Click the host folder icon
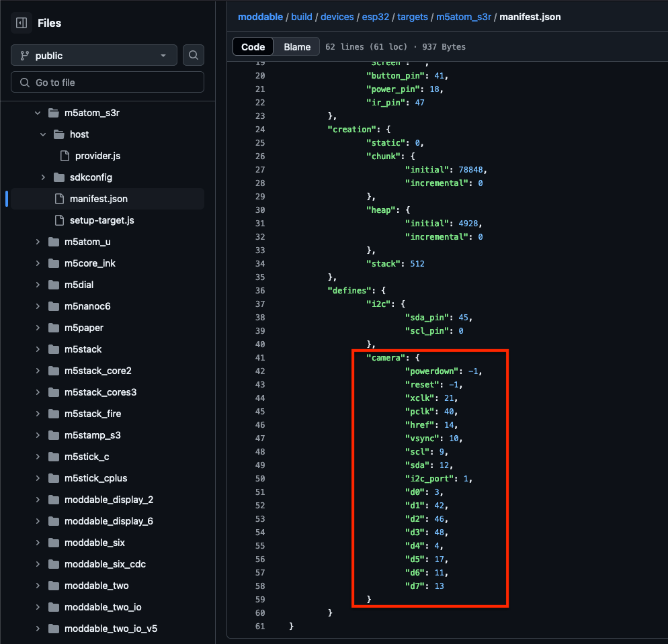668x644 pixels. coord(59,134)
